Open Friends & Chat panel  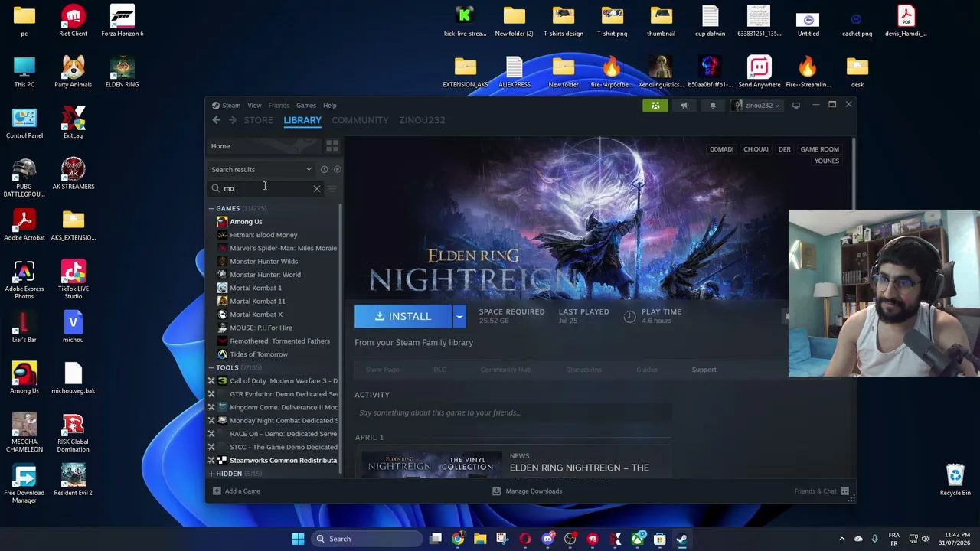[x=822, y=491]
